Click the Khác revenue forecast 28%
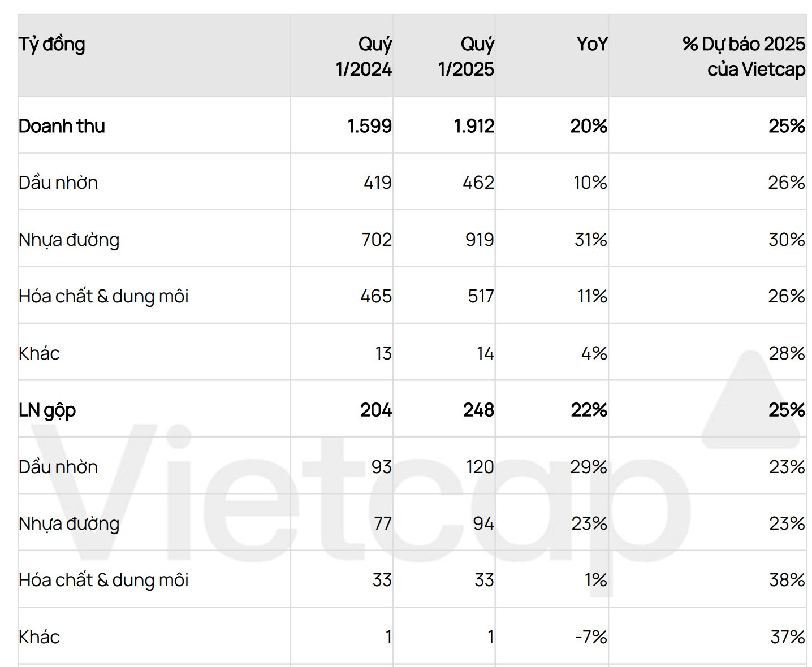The image size is (812, 667). tap(787, 353)
